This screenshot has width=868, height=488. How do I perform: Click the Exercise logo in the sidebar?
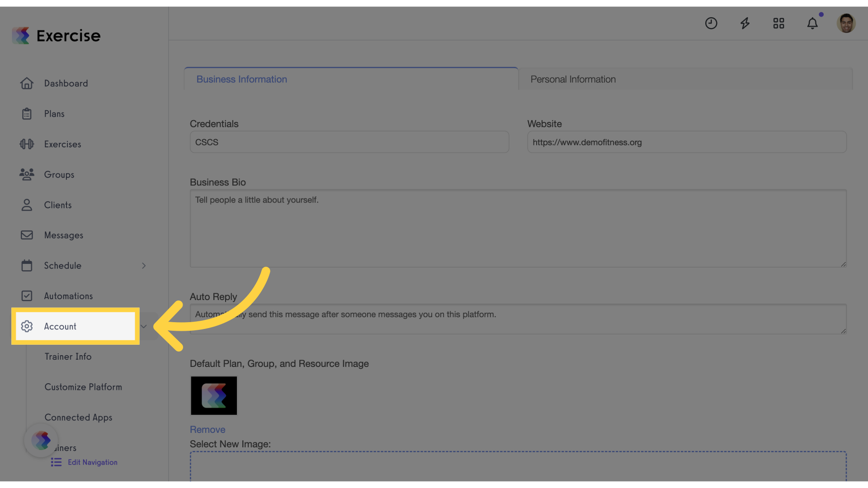pos(56,35)
